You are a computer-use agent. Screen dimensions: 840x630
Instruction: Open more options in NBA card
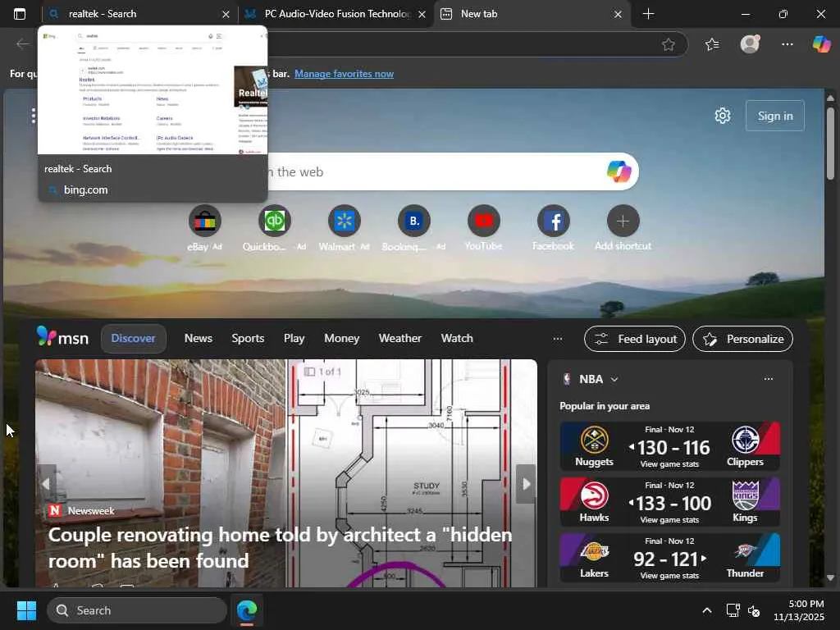tap(768, 379)
